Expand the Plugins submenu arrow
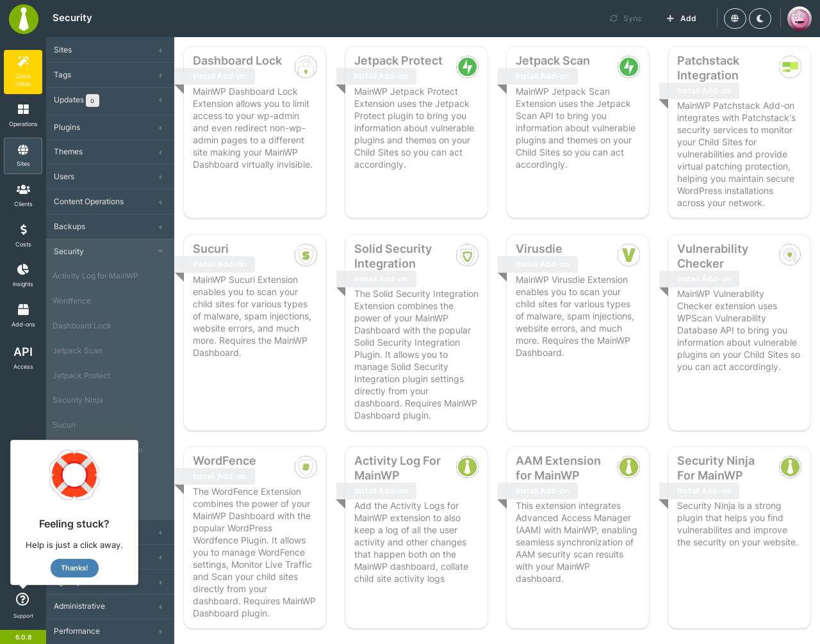 click(x=160, y=127)
